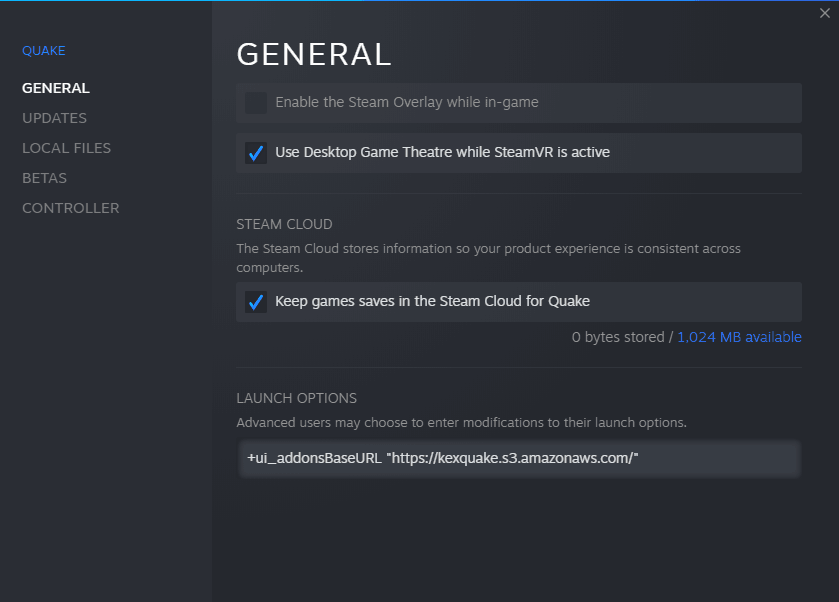Screen dimensions: 839x602
Task: Click 'Enable the Steam Overlay while in-game' label
Action: coord(407,102)
